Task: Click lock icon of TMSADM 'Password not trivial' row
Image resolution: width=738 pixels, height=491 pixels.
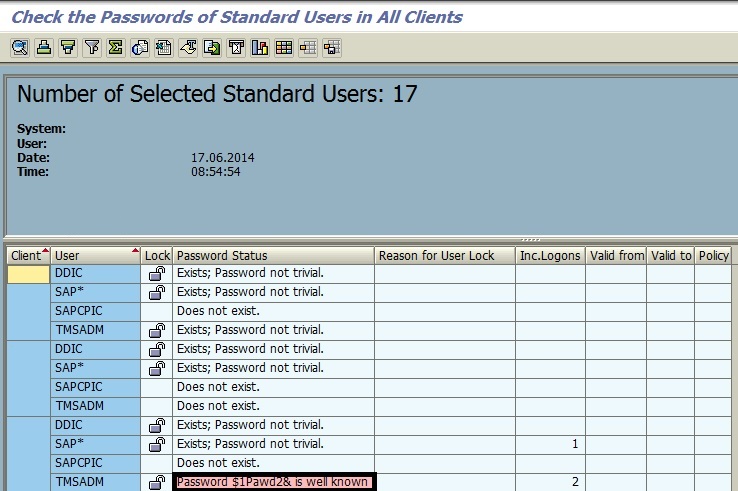Action: click(157, 330)
